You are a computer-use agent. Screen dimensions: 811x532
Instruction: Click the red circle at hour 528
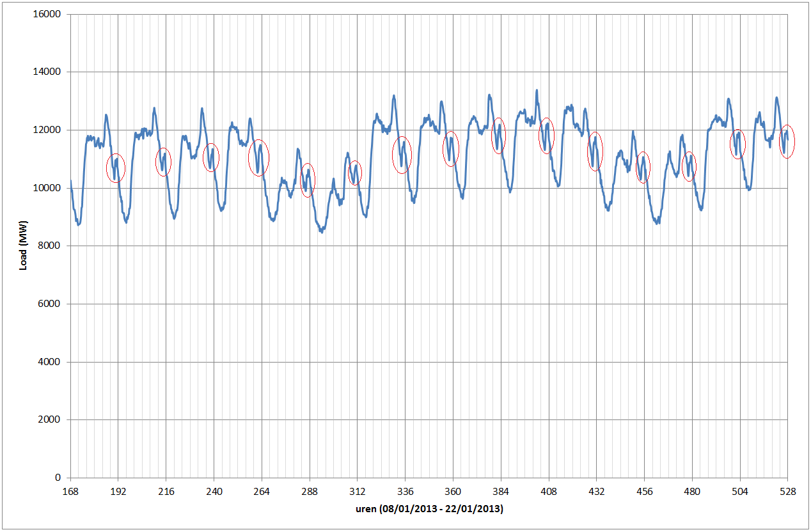click(x=787, y=141)
